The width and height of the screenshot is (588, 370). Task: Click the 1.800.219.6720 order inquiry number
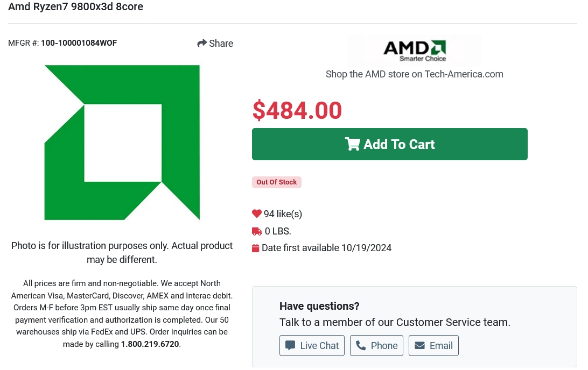[150, 344]
